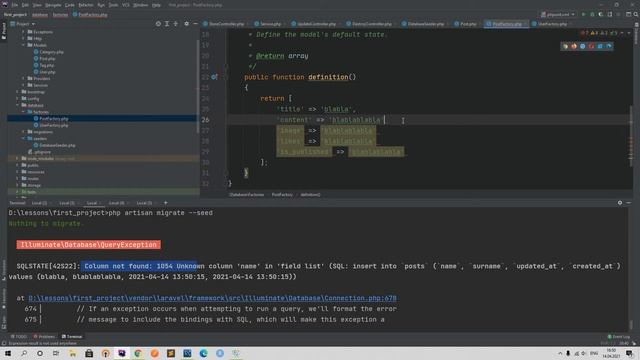Hide the Project panel with minus icon
The width and height of the screenshot is (640, 360).
coord(195,24)
